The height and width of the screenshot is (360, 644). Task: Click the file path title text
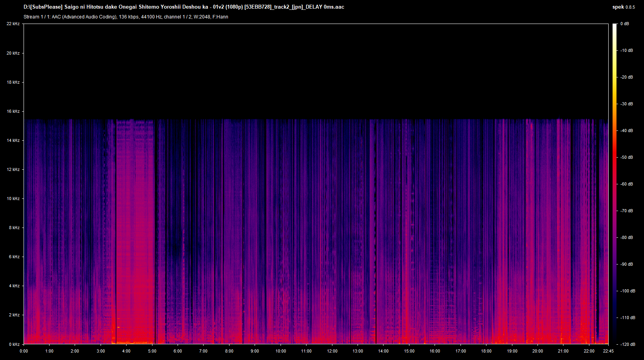[x=183, y=7]
